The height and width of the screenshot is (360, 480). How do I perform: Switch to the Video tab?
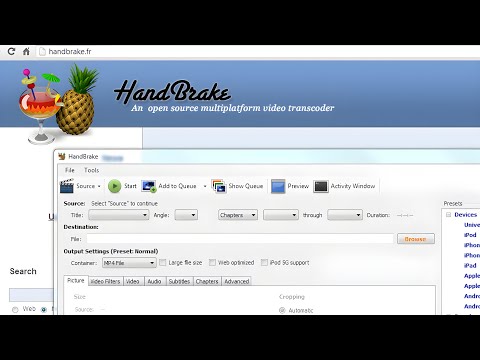(x=133, y=281)
